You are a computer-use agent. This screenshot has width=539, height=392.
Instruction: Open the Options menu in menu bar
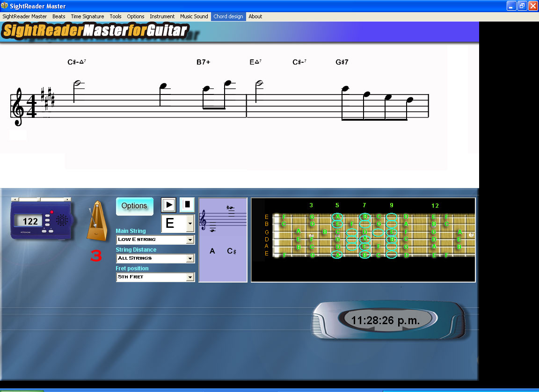[135, 16]
